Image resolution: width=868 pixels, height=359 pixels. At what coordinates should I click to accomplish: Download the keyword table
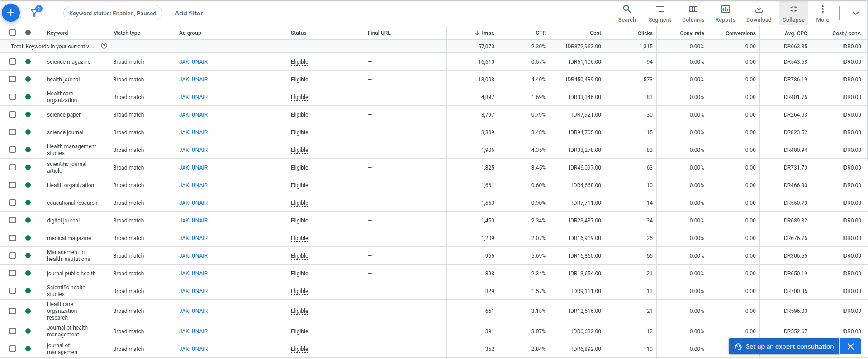tap(759, 14)
